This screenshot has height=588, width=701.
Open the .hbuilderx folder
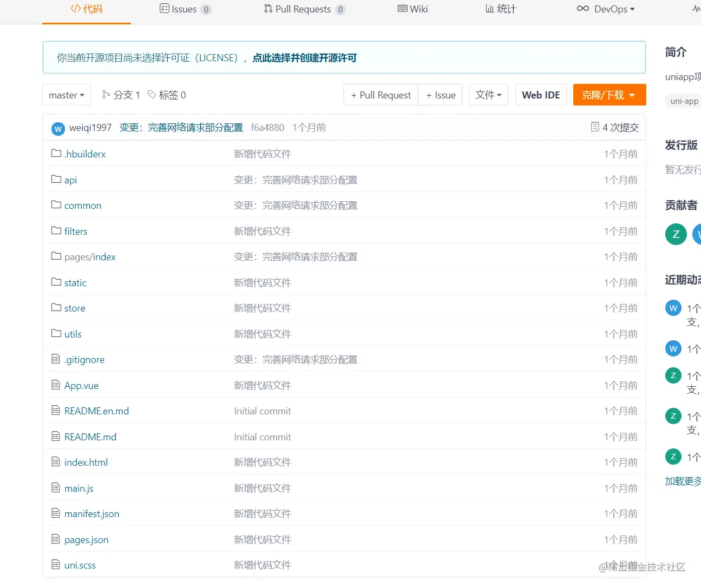click(x=85, y=154)
